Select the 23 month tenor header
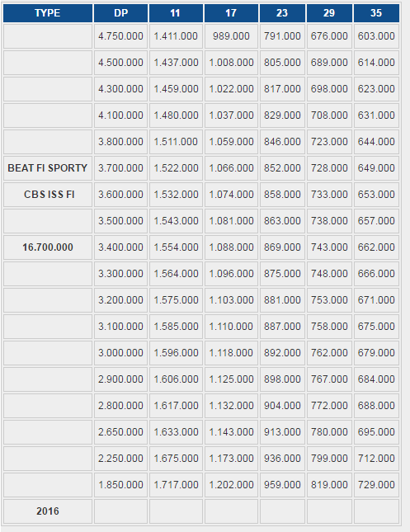Image resolution: width=410 pixels, height=532 pixels. pyautogui.click(x=282, y=13)
